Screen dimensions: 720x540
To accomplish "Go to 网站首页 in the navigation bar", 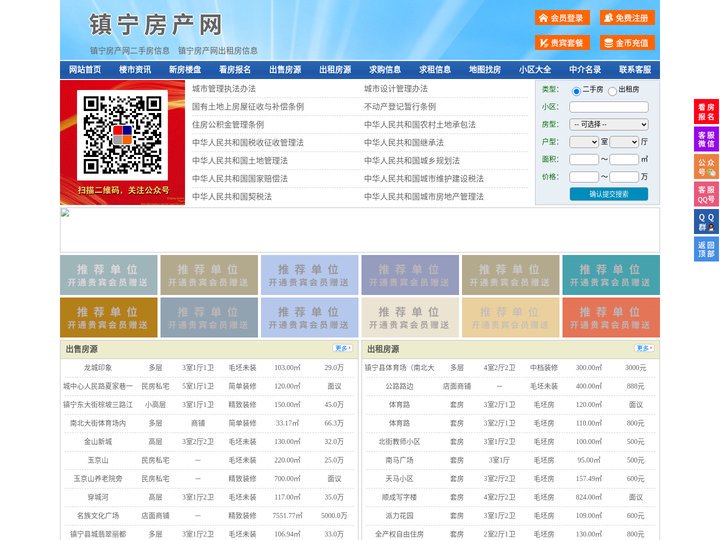I will (x=85, y=69).
